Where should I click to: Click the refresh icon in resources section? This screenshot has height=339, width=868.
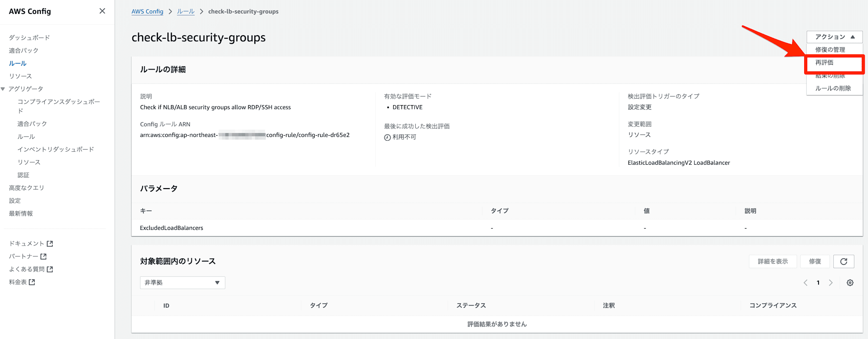pos(844,261)
